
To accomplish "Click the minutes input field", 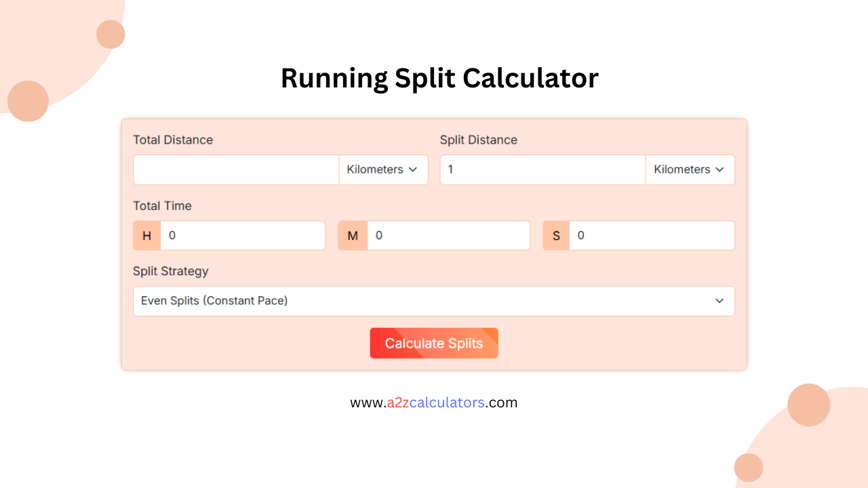I will 448,236.
